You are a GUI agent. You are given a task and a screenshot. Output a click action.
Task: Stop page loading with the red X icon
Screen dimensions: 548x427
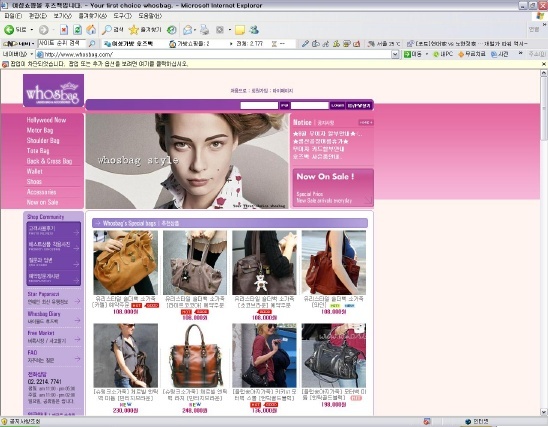(x=64, y=30)
